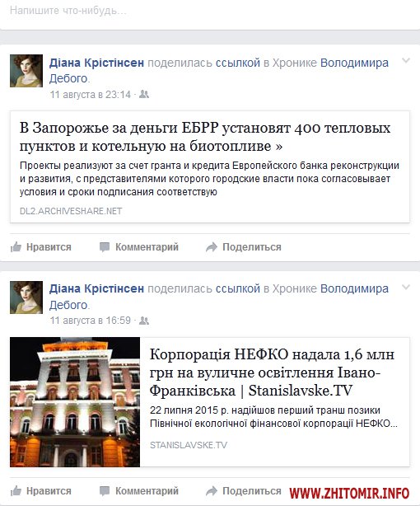Open Діана Крістінсен profile from first post
The height and width of the screenshot is (506, 420).
(96, 63)
